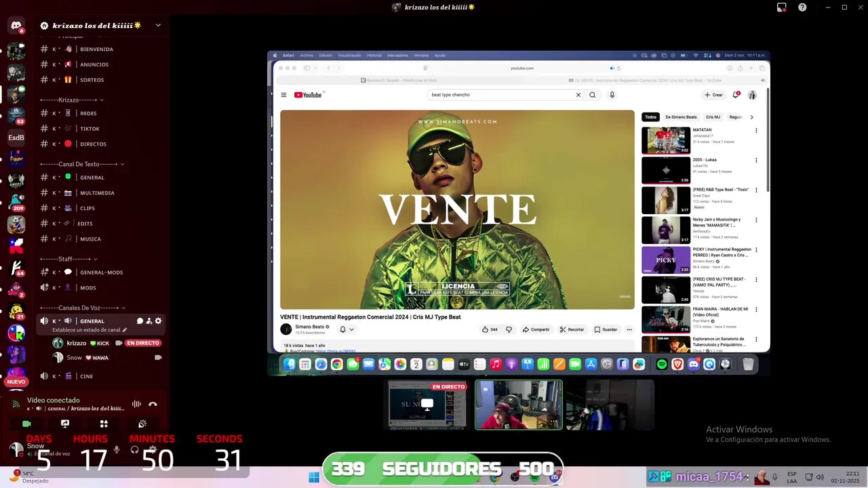Open Discord inbox icon in title bar

[x=782, y=7]
